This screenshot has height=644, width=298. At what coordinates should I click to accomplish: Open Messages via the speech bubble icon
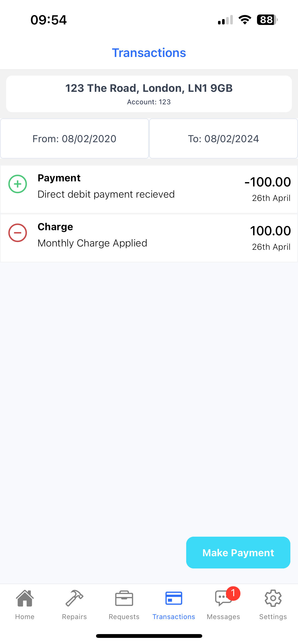click(222, 599)
